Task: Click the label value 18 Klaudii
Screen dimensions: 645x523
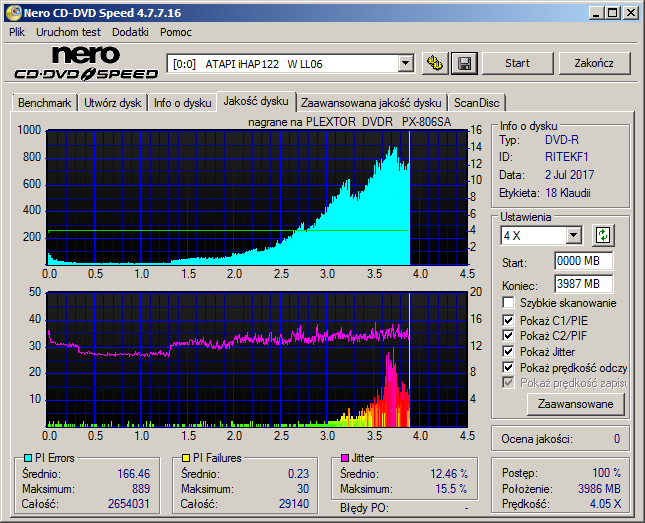Action: (568, 193)
